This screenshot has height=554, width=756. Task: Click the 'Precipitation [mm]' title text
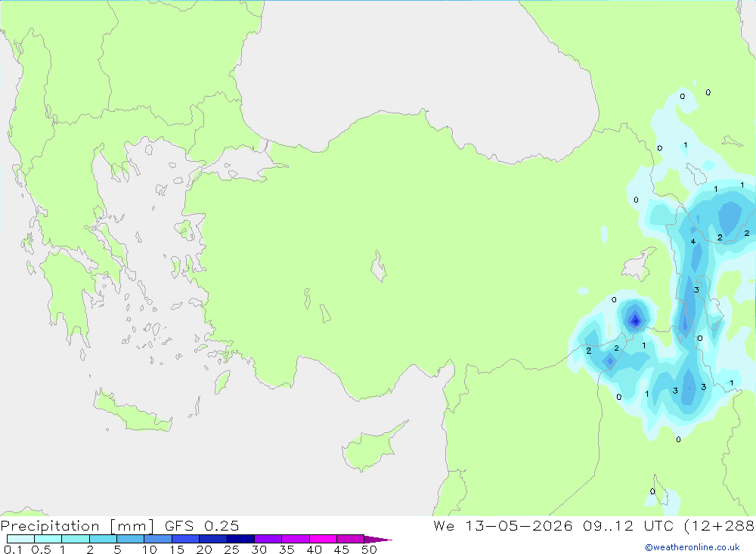(x=78, y=526)
